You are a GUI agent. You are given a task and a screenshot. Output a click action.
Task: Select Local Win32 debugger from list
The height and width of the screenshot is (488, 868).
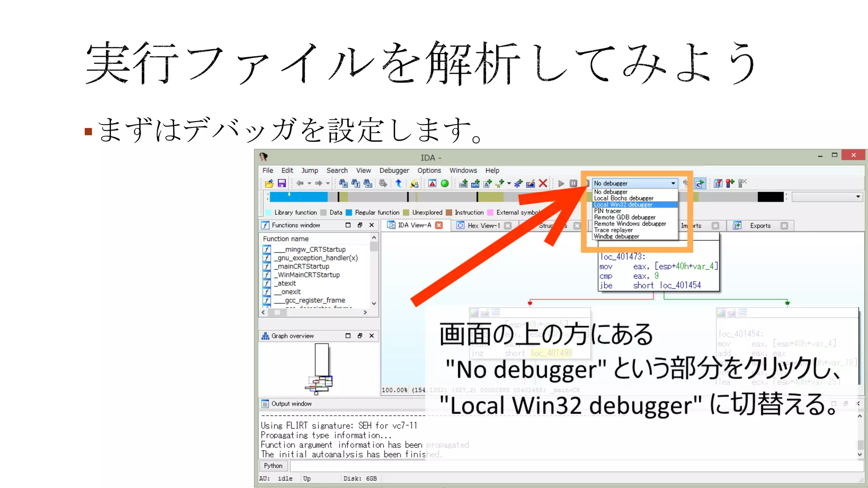click(635, 205)
